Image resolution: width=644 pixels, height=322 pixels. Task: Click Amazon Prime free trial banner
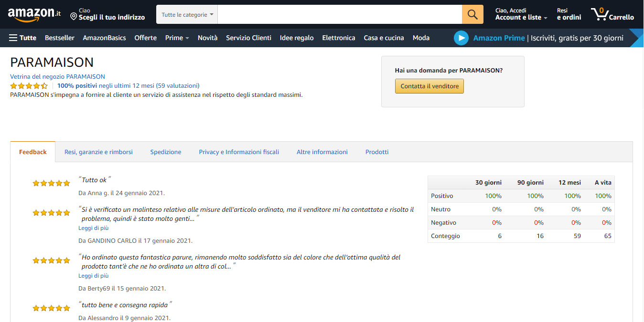click(x=548, y=38)
